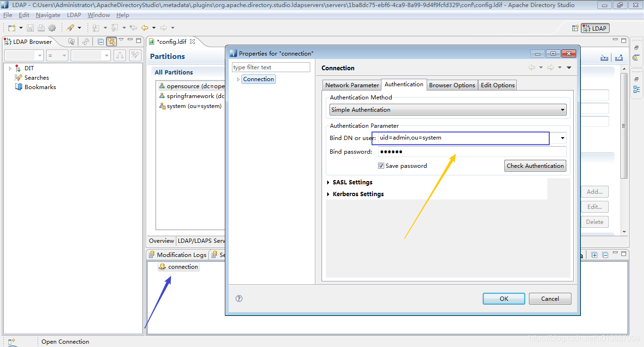This screenshot has height=347, width=644.
Task: Click the pen-shaped search toolbar icon
Action: click(70, 28)
